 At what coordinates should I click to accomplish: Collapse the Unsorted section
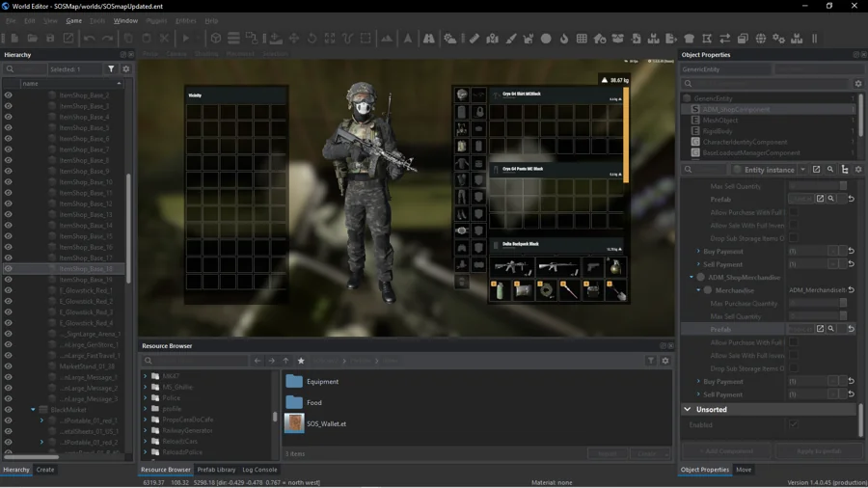tap(688, 410)
